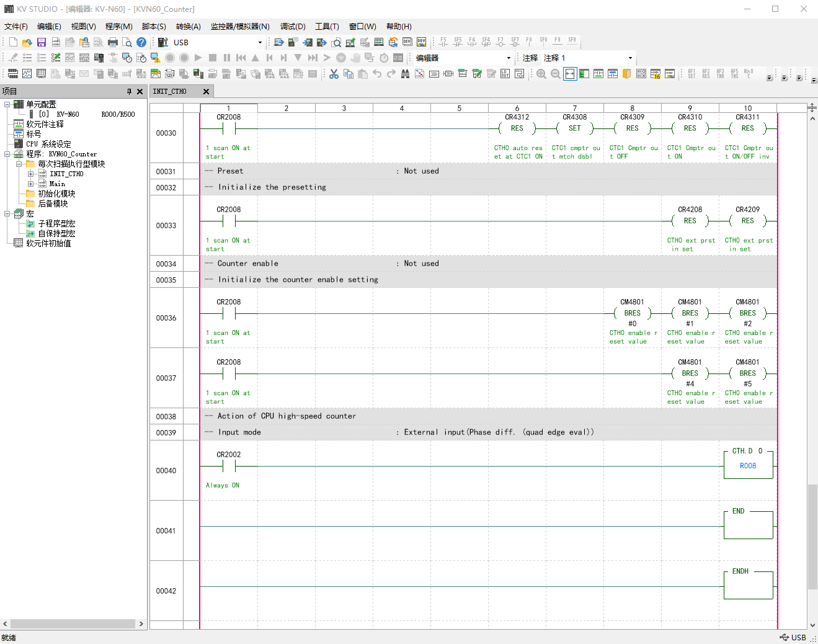The image size is (818, 644).
Task: Select the END instruction on rung 00041
Action: (x=748, y=525)
